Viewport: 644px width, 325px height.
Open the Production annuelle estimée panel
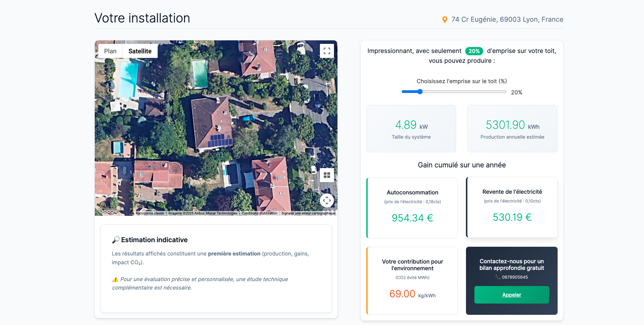pyautogui.click(x=512, y=128)
